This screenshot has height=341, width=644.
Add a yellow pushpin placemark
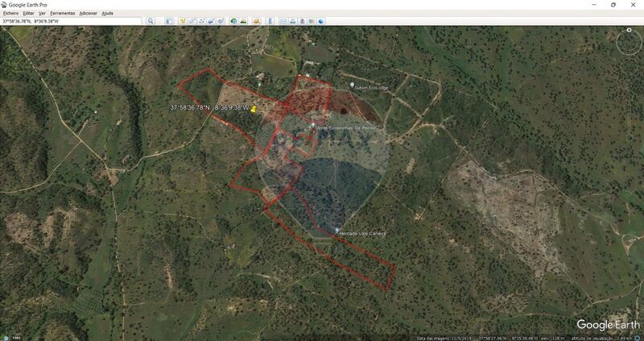(183, 21)
